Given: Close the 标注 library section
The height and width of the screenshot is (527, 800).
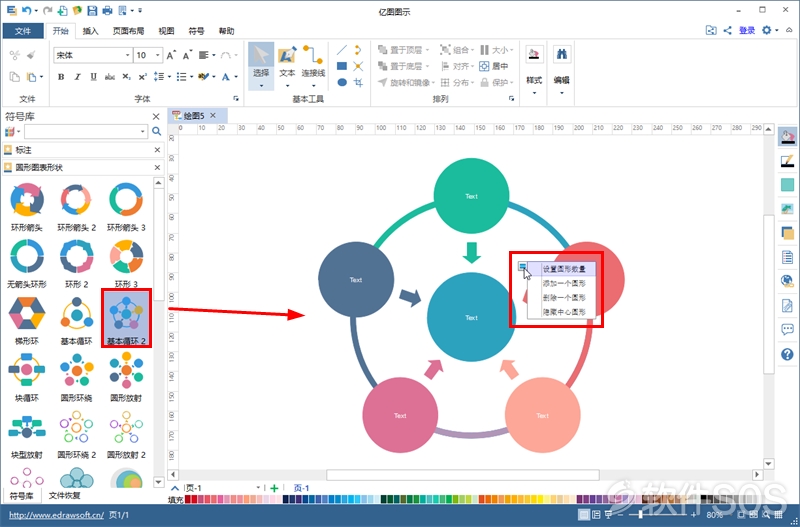Looking at the screenshot, I should click(158, 149).
